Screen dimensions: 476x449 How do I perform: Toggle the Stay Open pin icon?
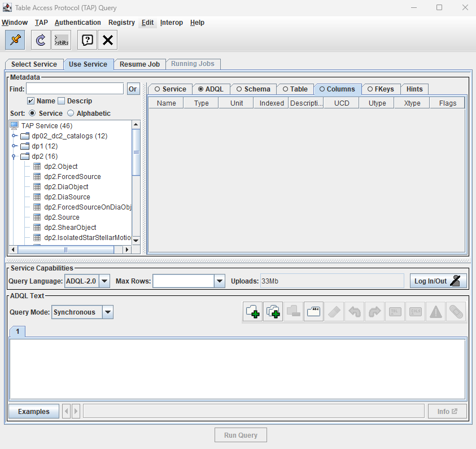point(15,40)
